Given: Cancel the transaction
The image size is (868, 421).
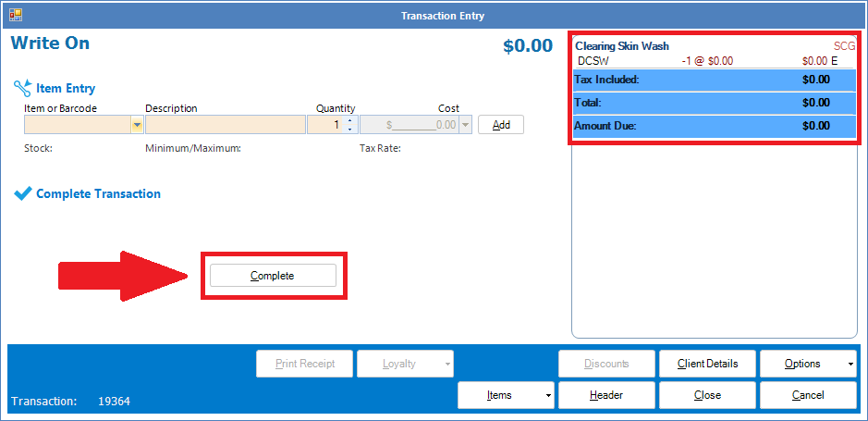Looking at the screenshot, I should click(x=808, y=395).
